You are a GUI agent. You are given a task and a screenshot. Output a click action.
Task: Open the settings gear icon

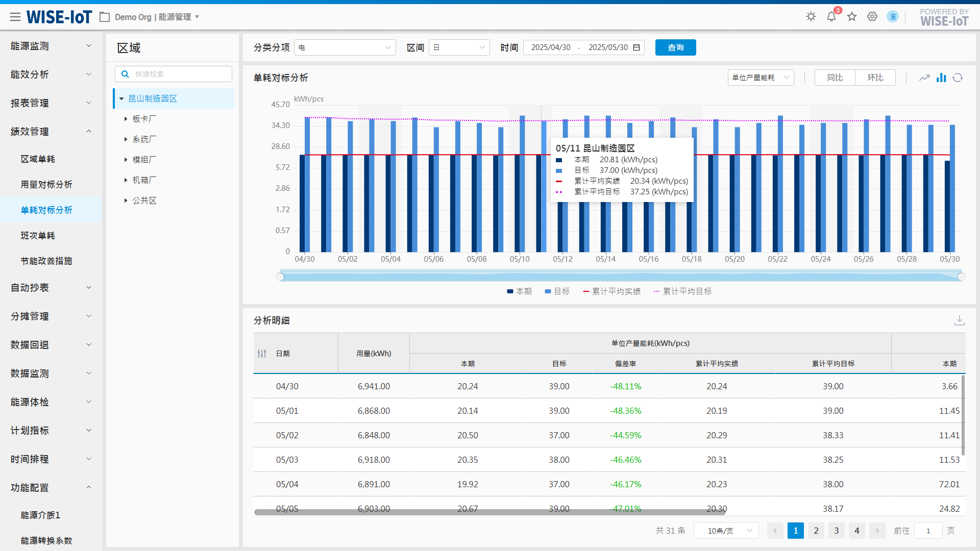click(x=872, y=17)
